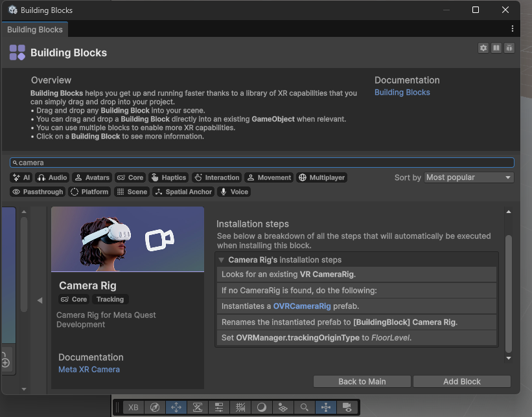Click the Core tag on Camera Rig
The height and width of the screenshot is (417, 532).
point(74,299)
